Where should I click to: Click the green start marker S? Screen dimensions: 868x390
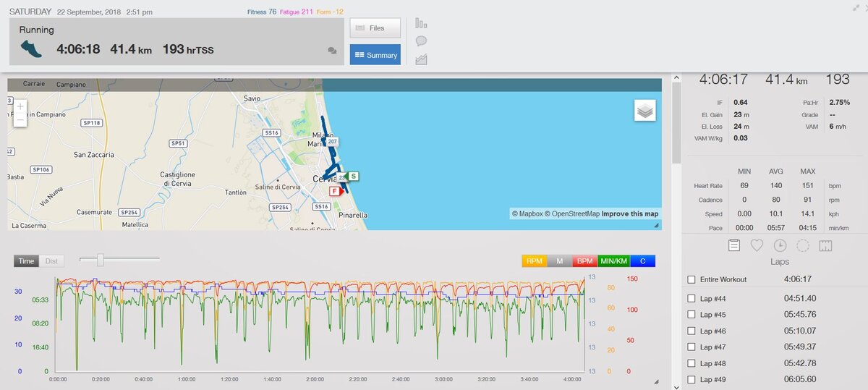[353, 176]
